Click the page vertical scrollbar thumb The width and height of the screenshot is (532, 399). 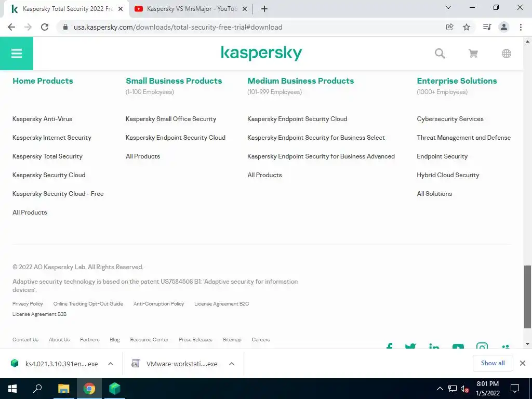527,297
